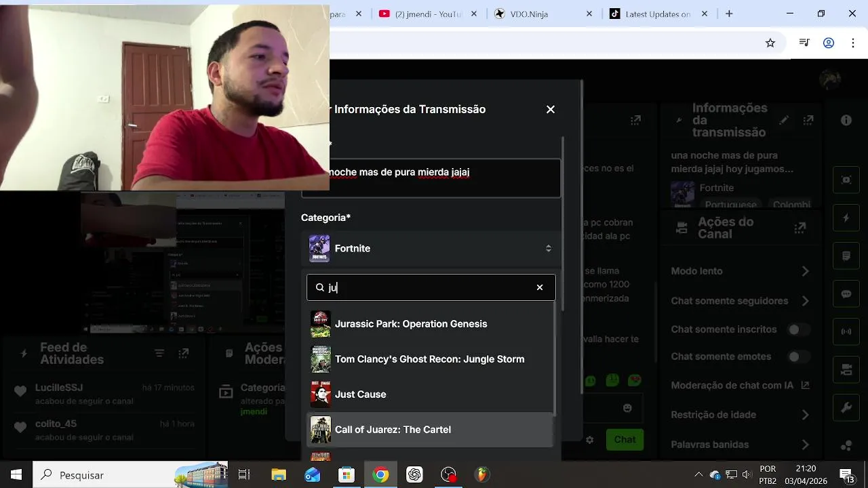Click the jmendi moderator name link
Image resolution: width=868 pixels, height=488 pixels.
click(x=254, y=411)
